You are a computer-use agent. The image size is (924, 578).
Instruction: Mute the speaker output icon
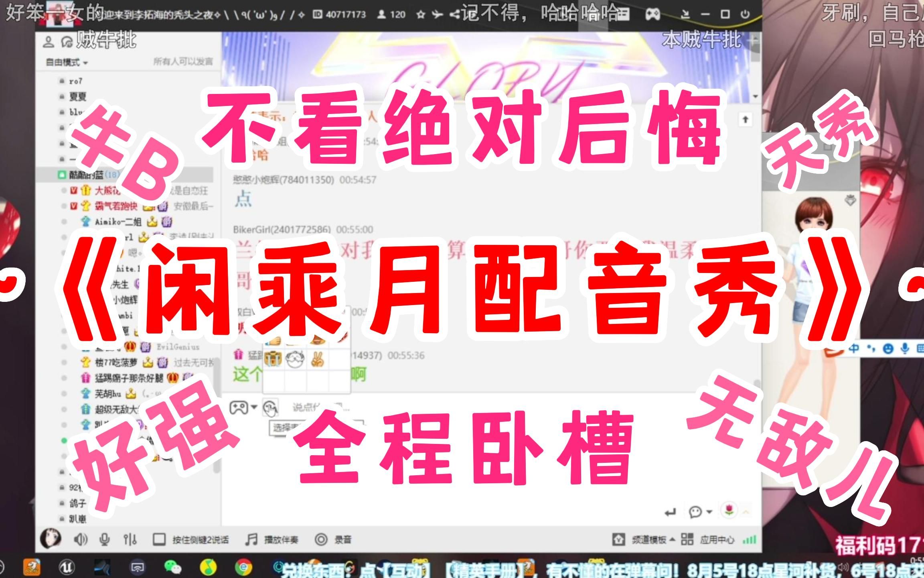80,539
